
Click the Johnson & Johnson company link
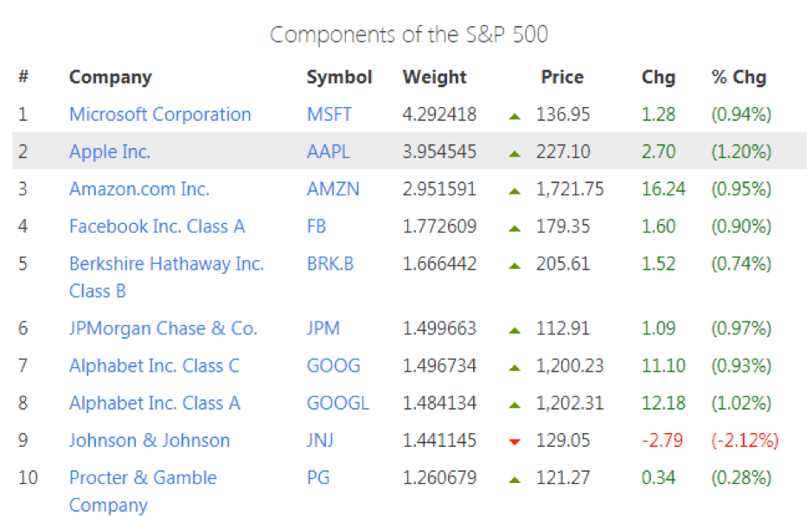(150, 440)
